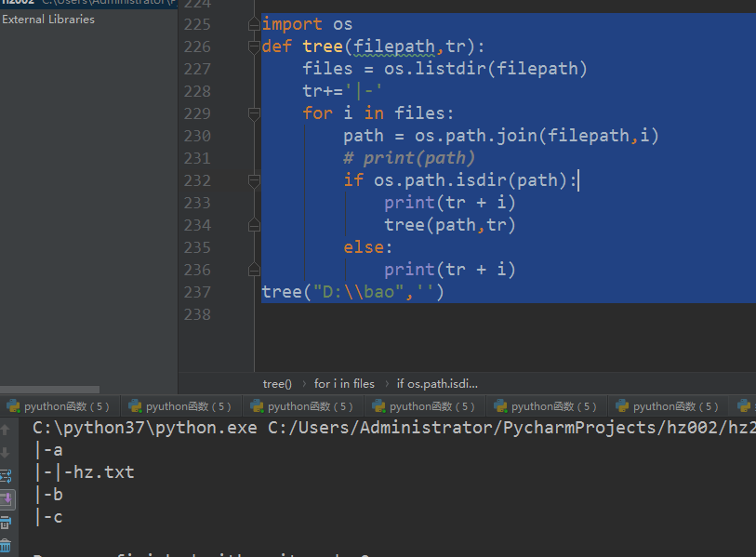
Task: Click the fold end marker on line 236
Action: pyautogui.click(x=254, y=270)
